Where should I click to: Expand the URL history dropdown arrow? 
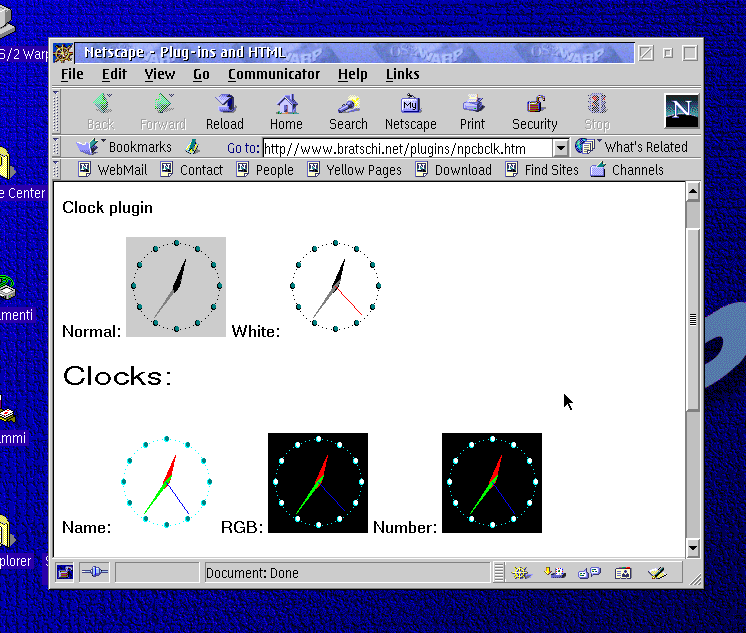[x=560, y=148]
